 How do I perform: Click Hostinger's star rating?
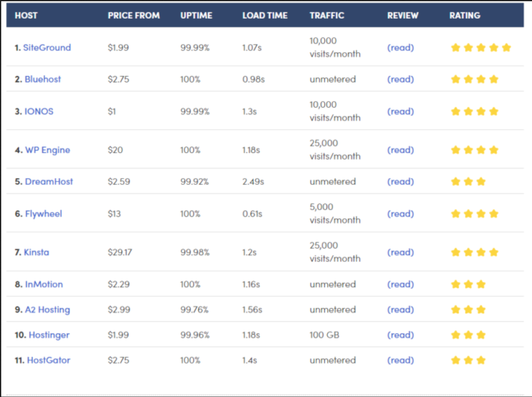[x=468, y=335]
